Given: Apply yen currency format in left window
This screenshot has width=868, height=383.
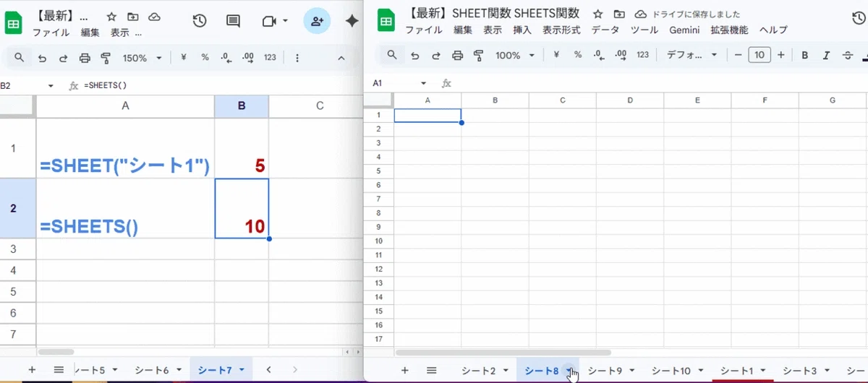Looking at the screenshot, I should pos(183,58).
